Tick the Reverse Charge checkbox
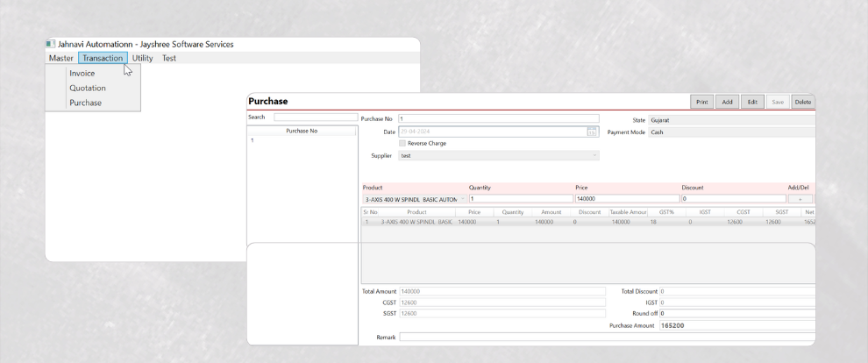Viewport: 868px width, 363px height. click(402, 143)
